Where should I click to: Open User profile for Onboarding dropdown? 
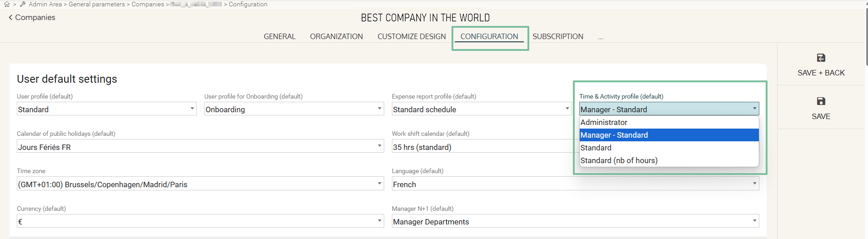(x=294, y=109)
